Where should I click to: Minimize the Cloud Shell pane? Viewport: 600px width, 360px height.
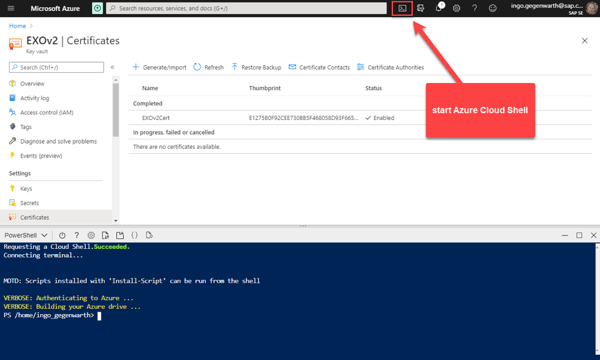[x=564, y=235]
